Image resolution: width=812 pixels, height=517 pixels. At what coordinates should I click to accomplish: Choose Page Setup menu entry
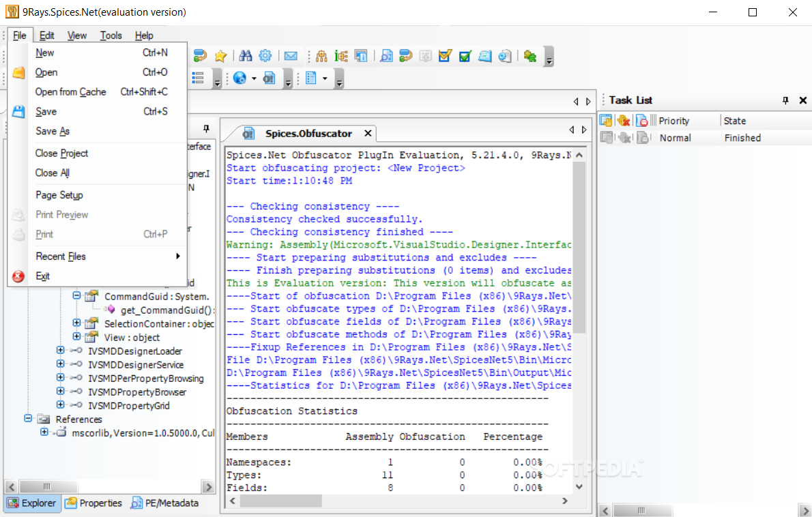[98, 195]
